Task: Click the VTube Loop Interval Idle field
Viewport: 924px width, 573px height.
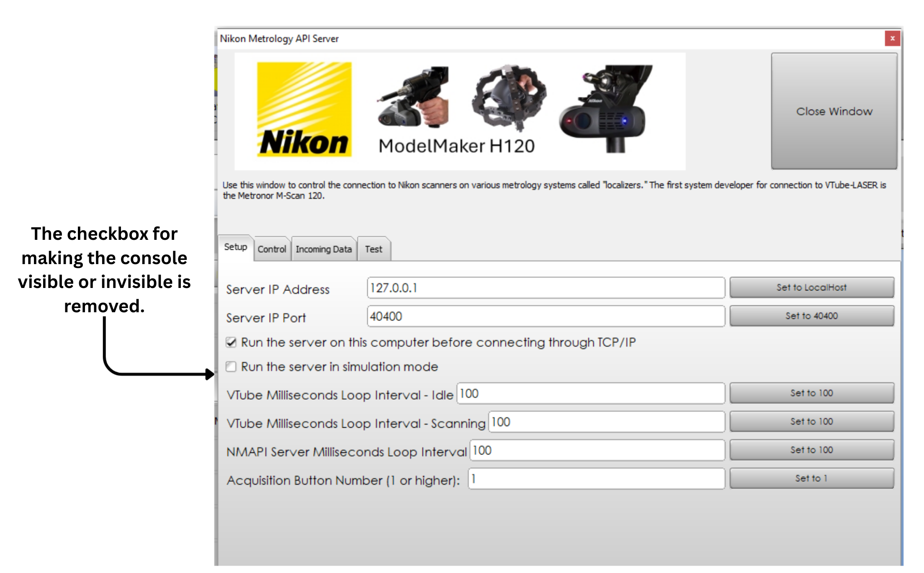Action: click(x=591, y=393)
